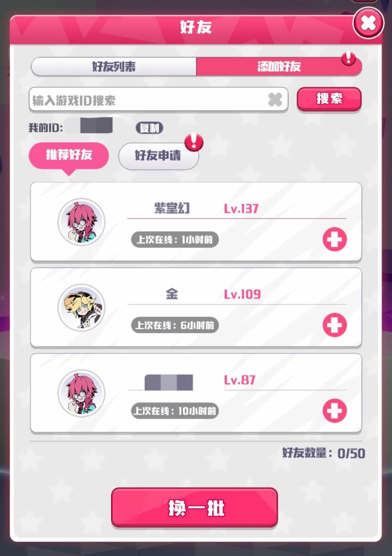The image size is (392, 556).
Task: Copy my ID with 复制 button
Action: 149,128
